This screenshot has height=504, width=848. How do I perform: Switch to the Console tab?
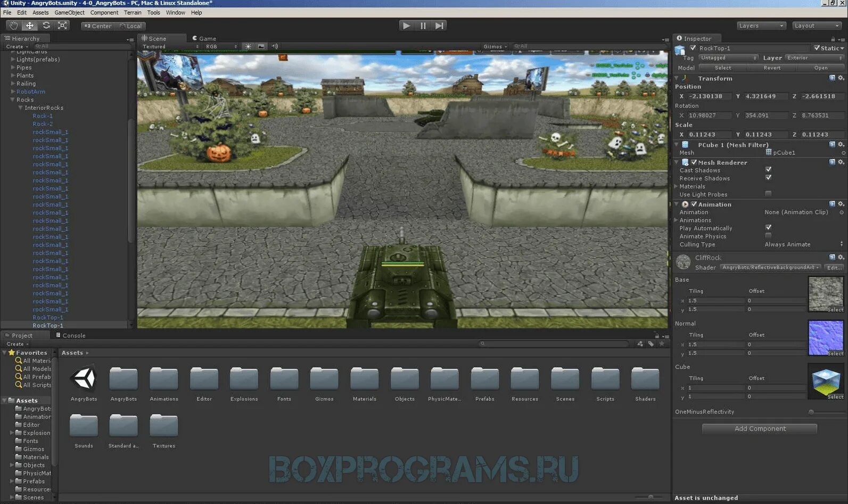71,335
